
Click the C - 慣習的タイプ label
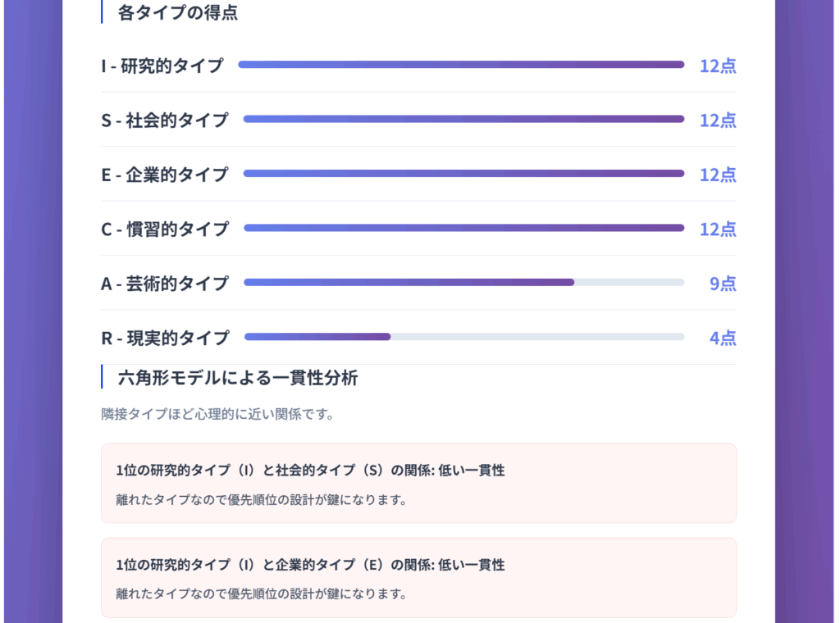165,229
